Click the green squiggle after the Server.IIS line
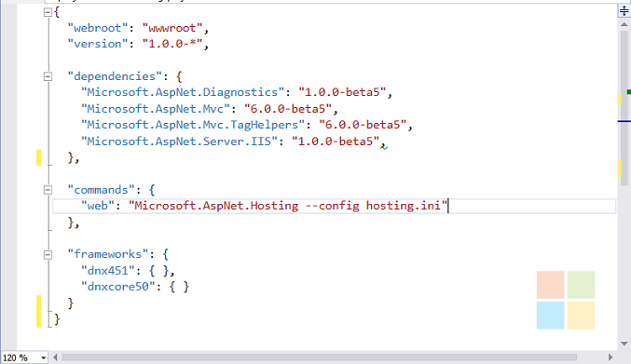631x364 pixels. point(384,147)
